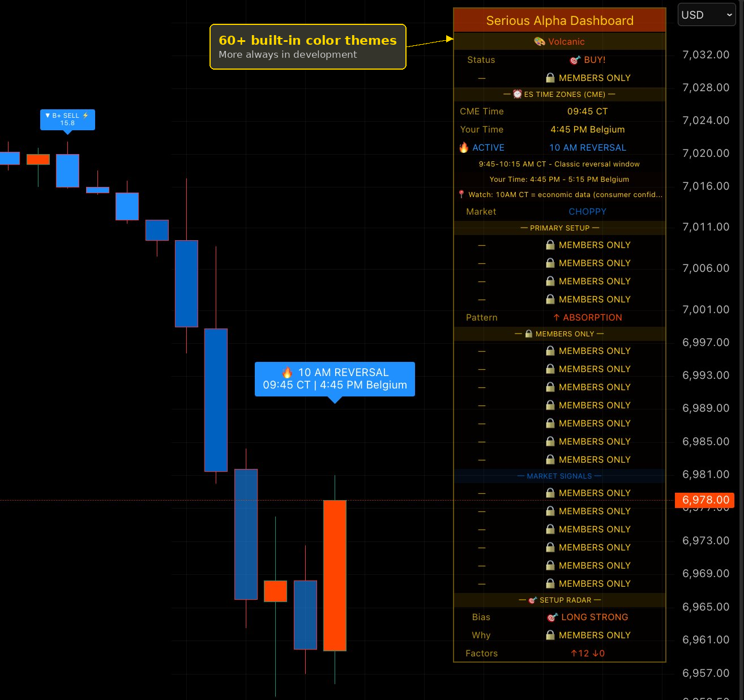The width and height of the screenshot is (744, 700).
Task: Select the MEMBERS ONLY section header
Action: [559, 334]
